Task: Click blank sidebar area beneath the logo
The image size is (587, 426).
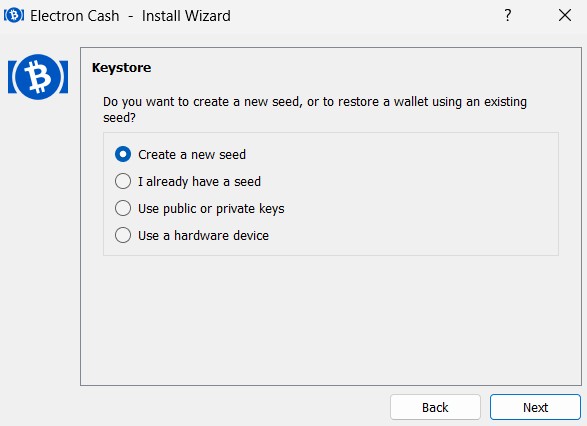Action: pyautogui.click(x=39, y=243)
